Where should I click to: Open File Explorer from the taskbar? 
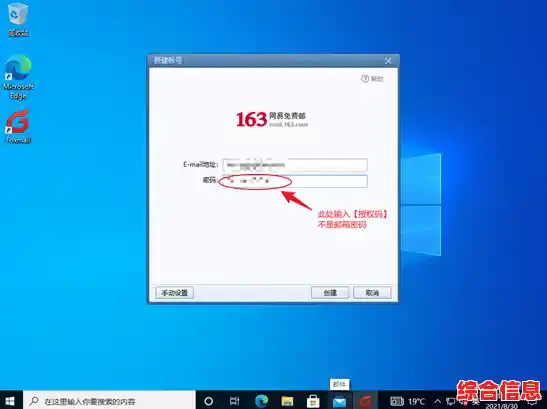tap(287, 401)
